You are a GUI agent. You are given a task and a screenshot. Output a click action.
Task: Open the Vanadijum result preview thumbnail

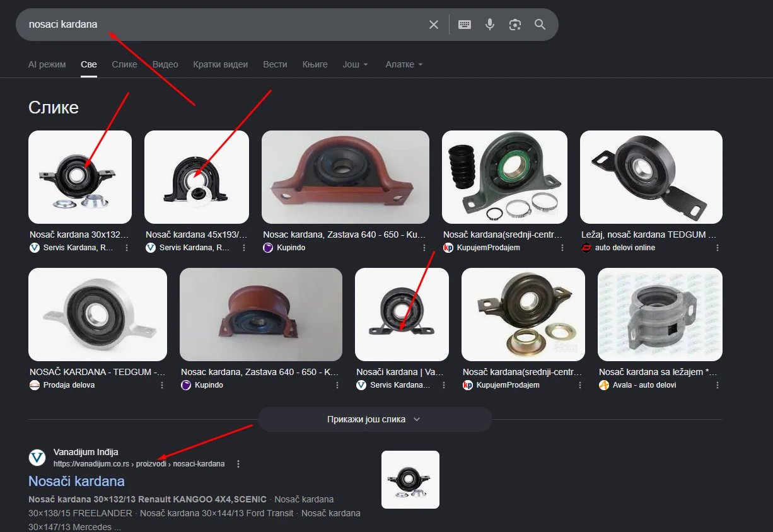click(410, 480)
